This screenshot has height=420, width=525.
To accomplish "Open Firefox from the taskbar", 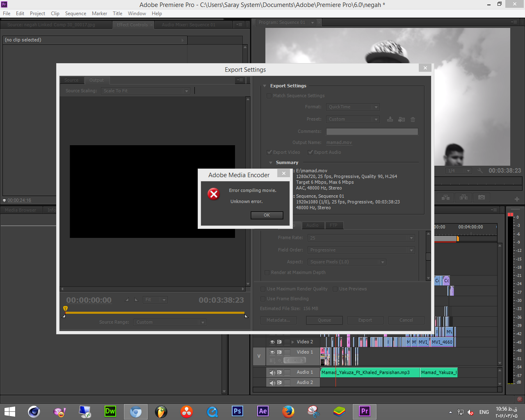I will point(288,411).
